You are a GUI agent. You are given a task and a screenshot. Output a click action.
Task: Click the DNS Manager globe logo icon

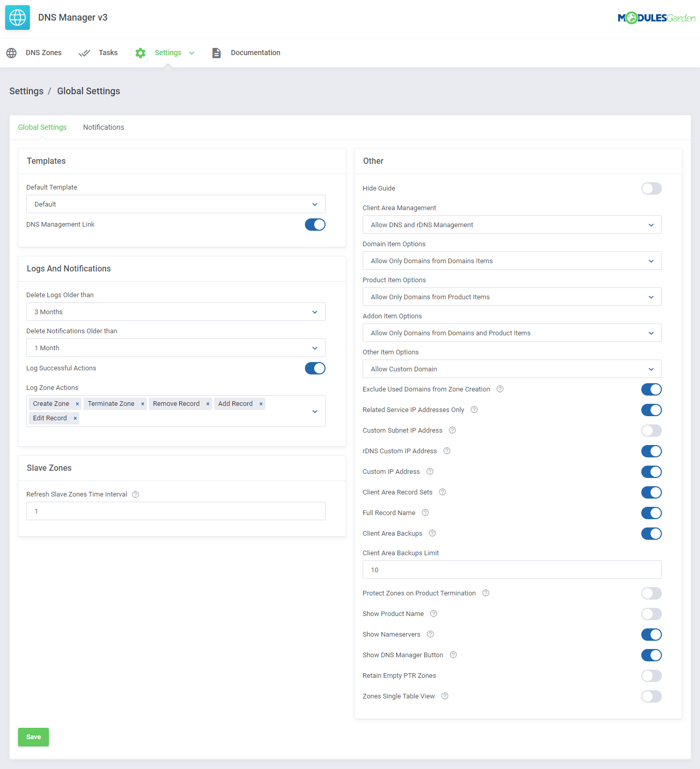coord(18,18)
